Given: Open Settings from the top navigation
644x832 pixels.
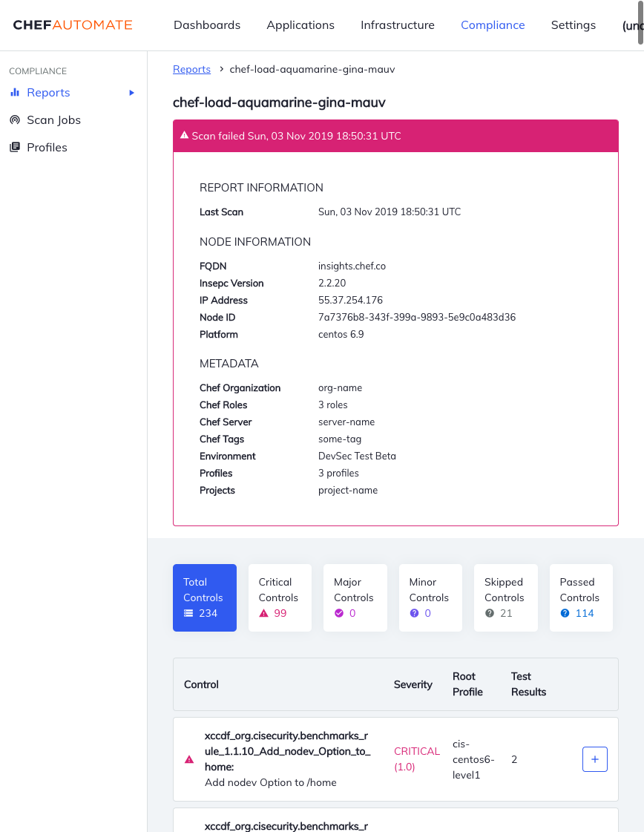Looking at the screenshot, I should (573, 24).
